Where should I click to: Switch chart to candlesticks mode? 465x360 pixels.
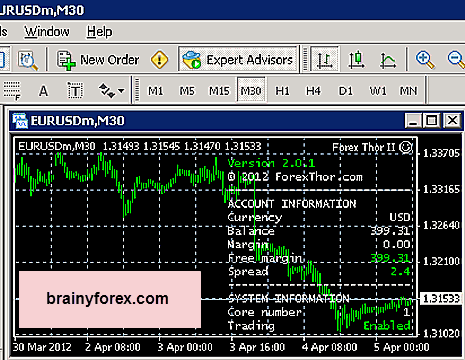[356, 60]
